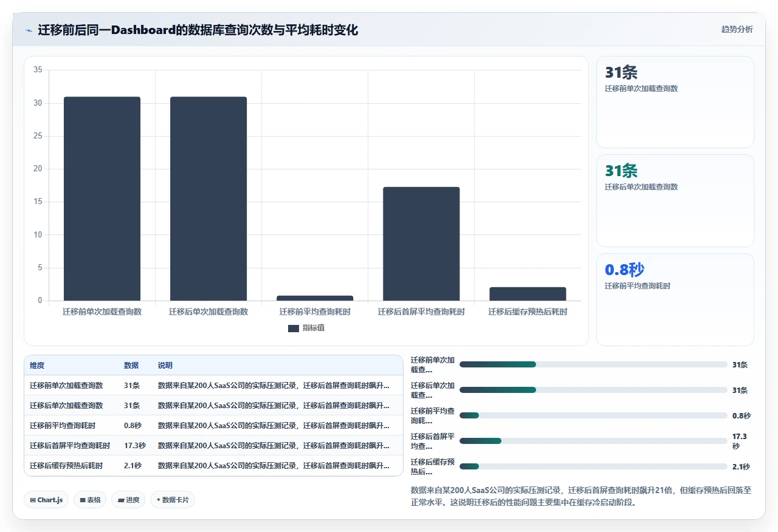Click the 2.1秒 progress value label
This screenshot has width=778, height=532.
741,466
